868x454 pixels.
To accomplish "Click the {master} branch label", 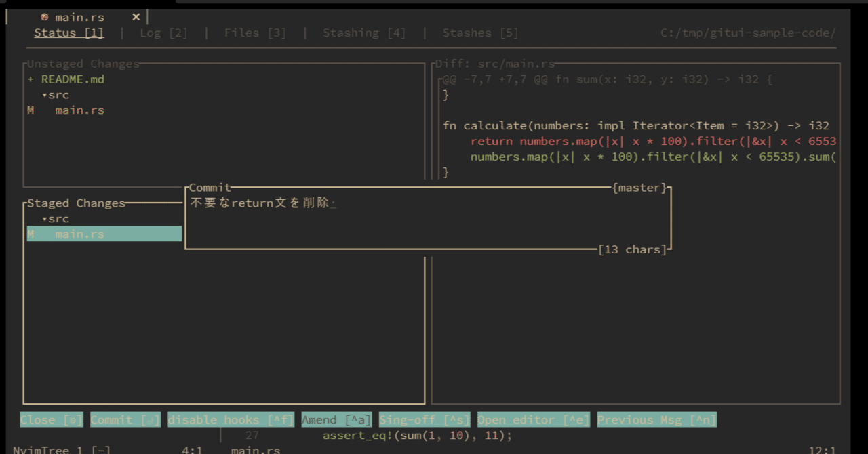I will pos(639,188).
